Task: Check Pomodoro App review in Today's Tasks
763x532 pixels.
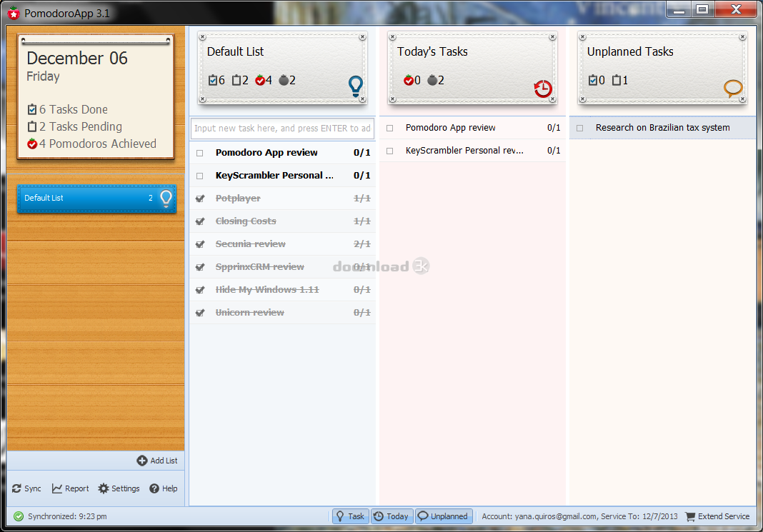Action: (x=390, y=129)
